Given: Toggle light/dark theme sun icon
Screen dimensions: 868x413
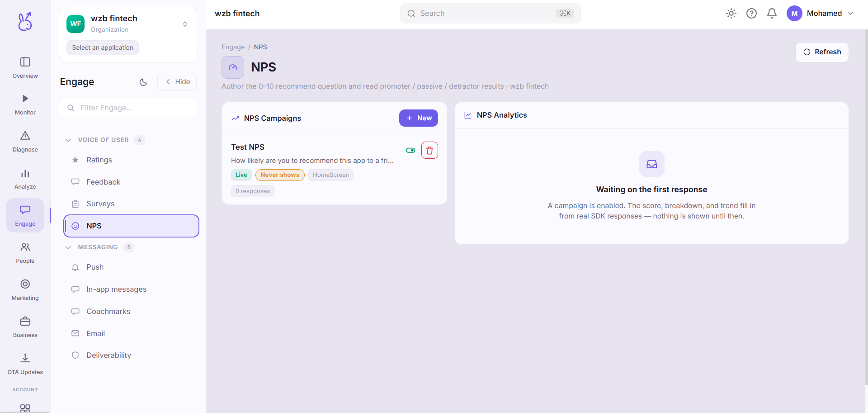Looking at the screenshot, I should (731, 14).
